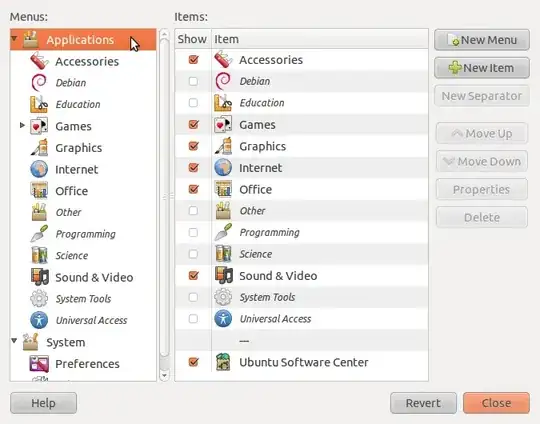Select the Education icon in Menus tree
This screenshot has width=540, height=424.
39,104
